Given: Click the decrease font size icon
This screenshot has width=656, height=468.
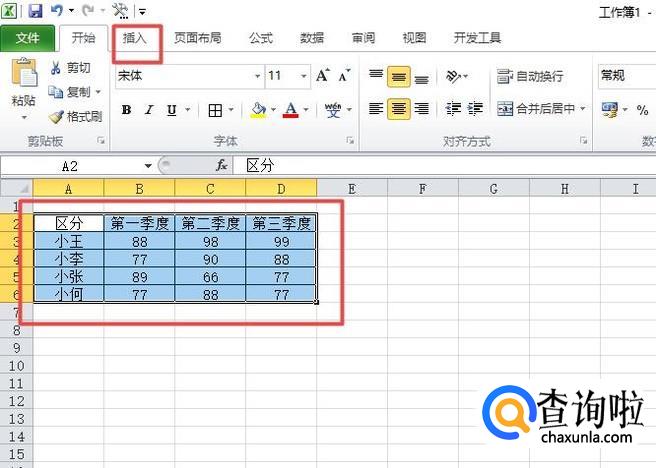Looking at the screenshot, I should (x=344, y=75).
